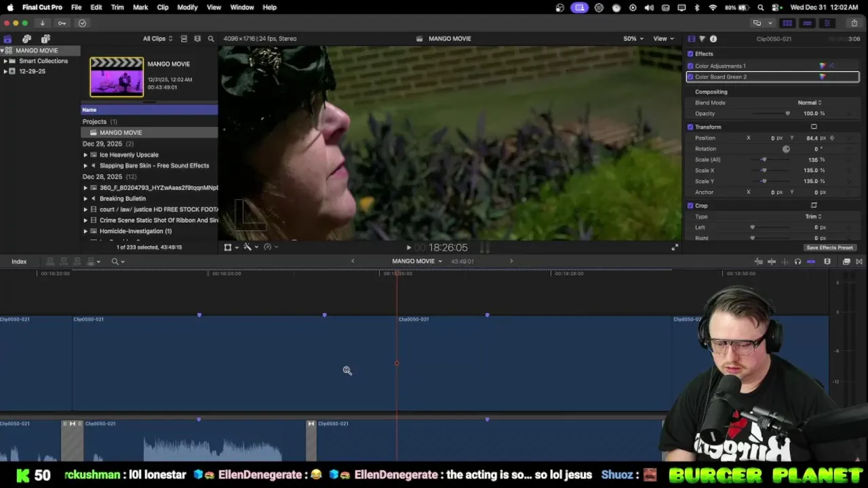Image resolution: width=868 pixels, height=488 pixels.
Task: Uncheck the Transform checkbox
Action: (690, 127)
